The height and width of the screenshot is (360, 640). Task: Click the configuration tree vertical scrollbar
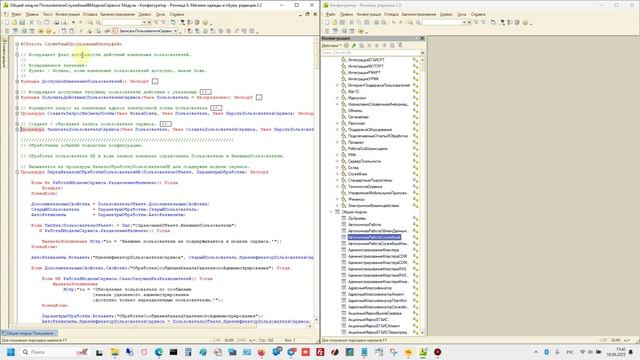tap(422, 196)
